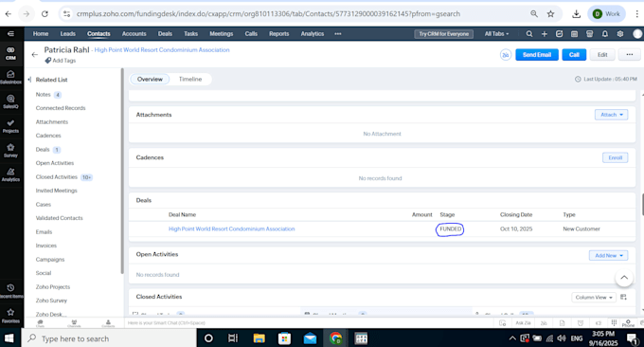
Task: Open SalesInbox from the left rail
Action: click(x=10, y=77)
